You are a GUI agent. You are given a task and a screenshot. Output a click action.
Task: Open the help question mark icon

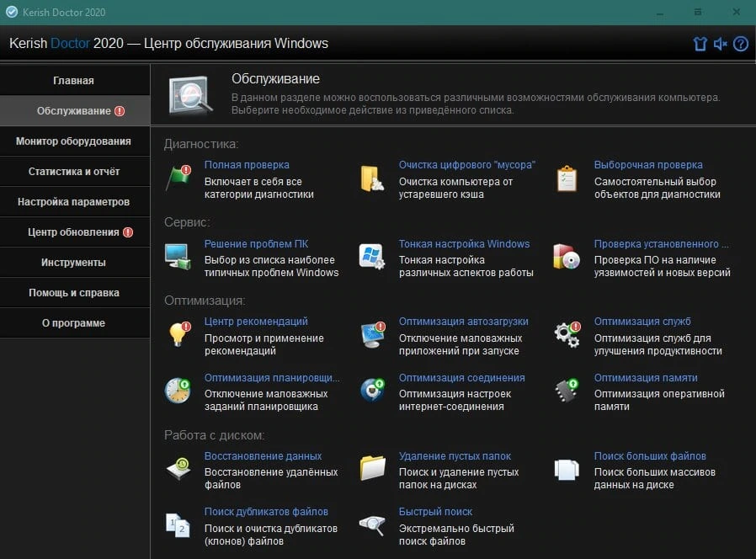point(741,44)
